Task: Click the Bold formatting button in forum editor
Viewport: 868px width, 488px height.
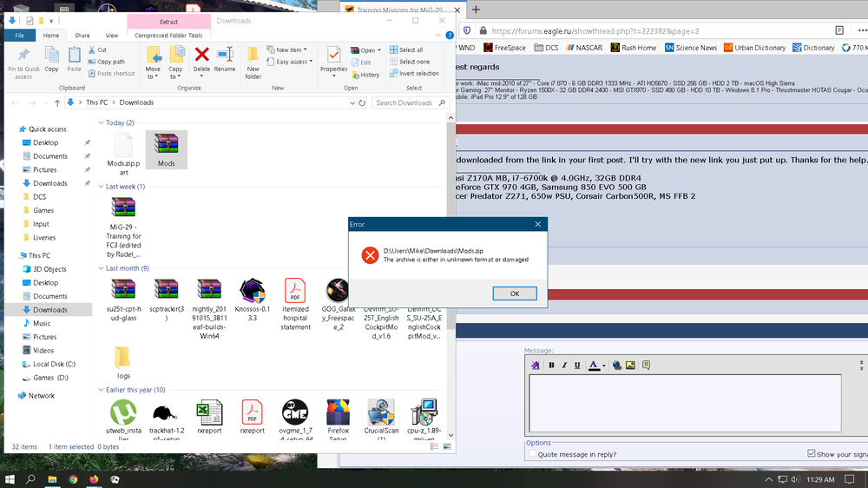Action: point(551,365)
